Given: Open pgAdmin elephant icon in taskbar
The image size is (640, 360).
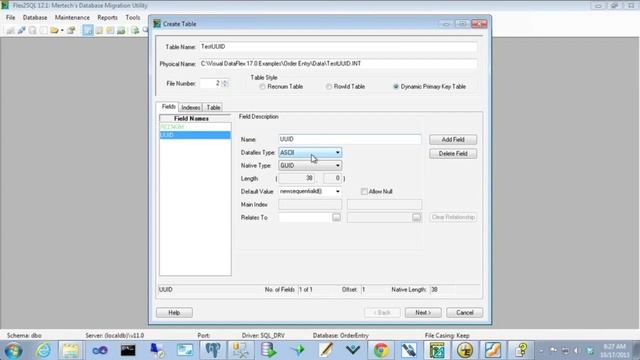Looking at the screenshot, I should point(213,350).
